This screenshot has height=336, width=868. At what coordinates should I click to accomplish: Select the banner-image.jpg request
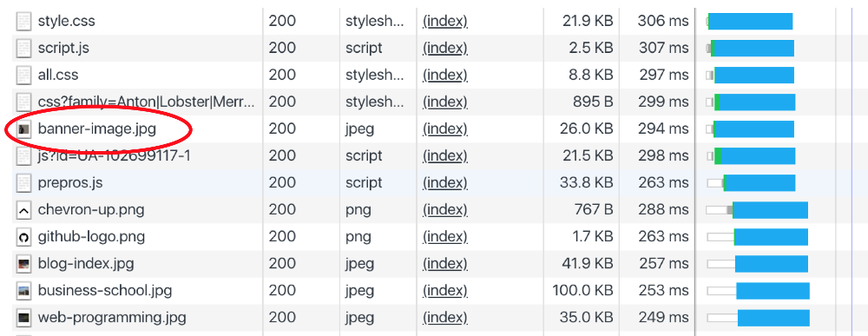pos(97,129)
